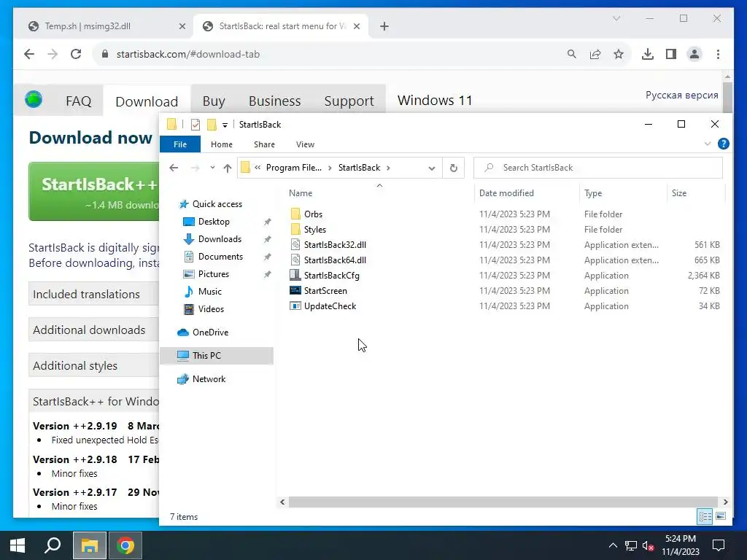747x560 pixels.
Task: Sort files by Date modified column
Action: (x=506, y=192)
